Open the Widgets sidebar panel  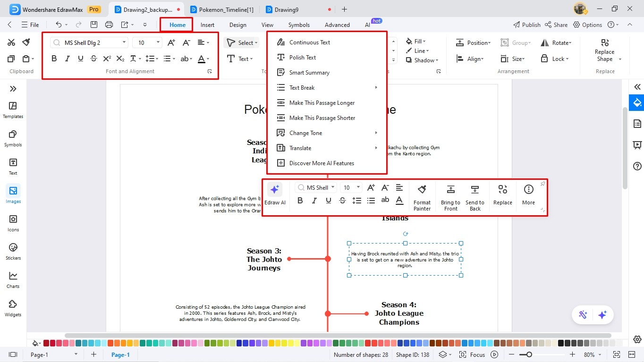[x=13, y=308]
